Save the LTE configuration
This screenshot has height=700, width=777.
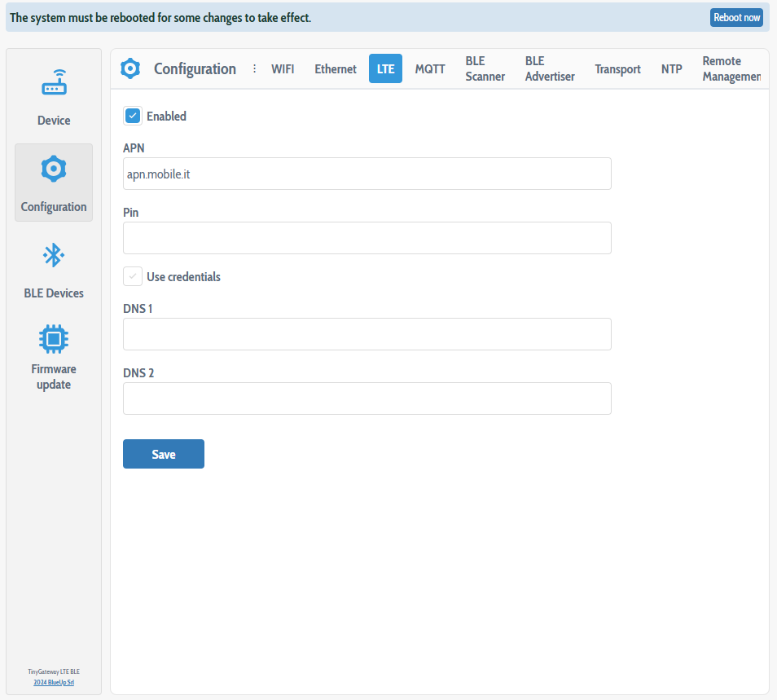tap(164, 454)
